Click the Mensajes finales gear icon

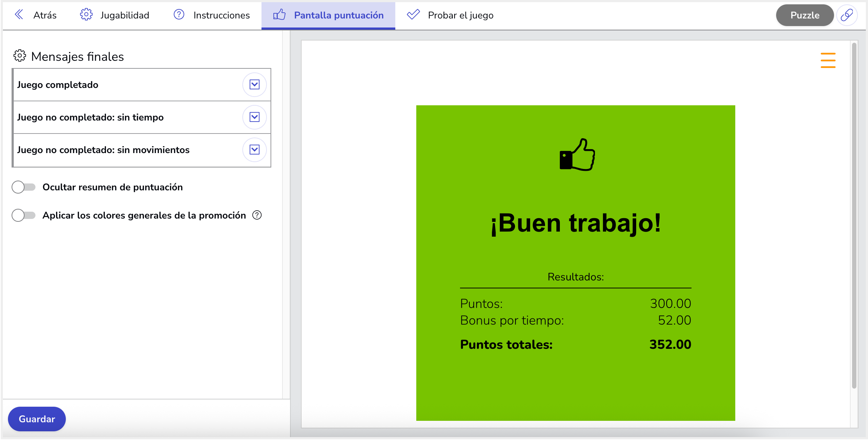[x=20, y=56]
